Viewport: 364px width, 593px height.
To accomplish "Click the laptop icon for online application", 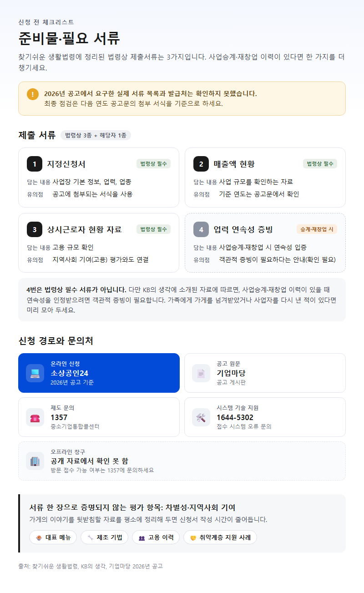I will point(35,373).
